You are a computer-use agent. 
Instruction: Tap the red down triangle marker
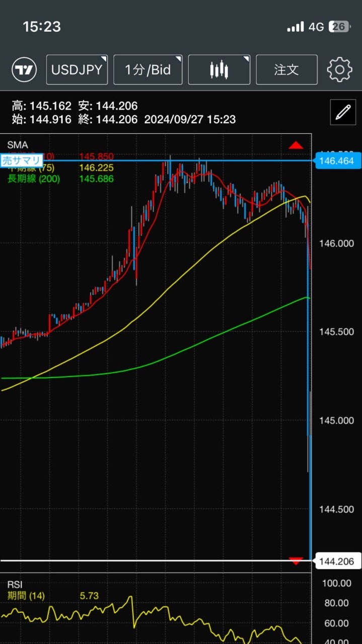click(x=296, y=560)
